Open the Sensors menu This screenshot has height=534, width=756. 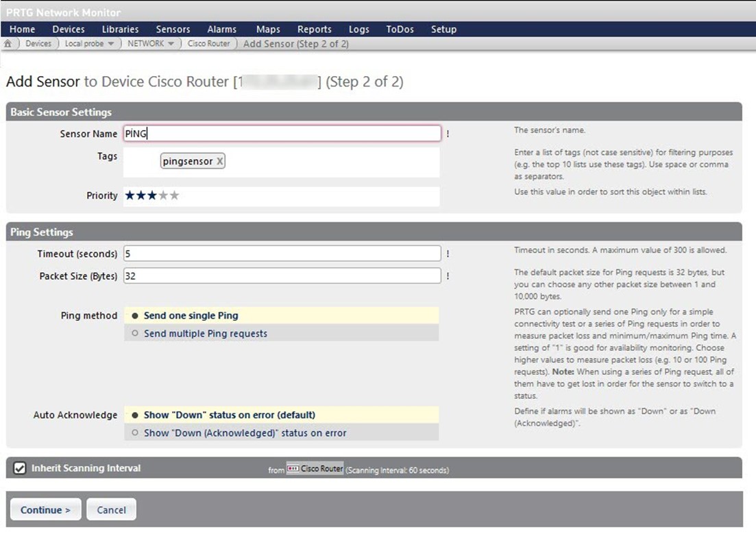[x=173, y=29]
